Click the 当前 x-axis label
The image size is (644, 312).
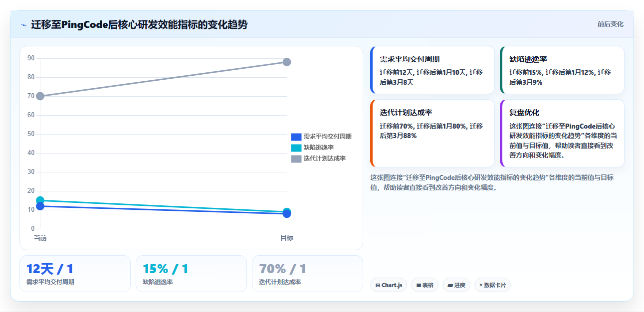pos(40,238)
